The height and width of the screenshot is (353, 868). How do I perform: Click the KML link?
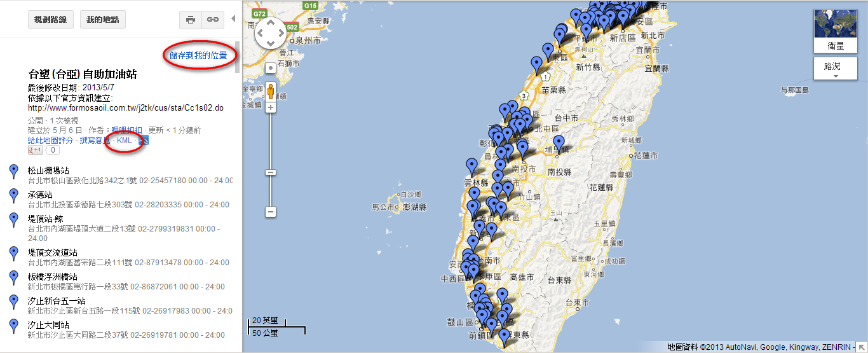[x=125, y=140]
